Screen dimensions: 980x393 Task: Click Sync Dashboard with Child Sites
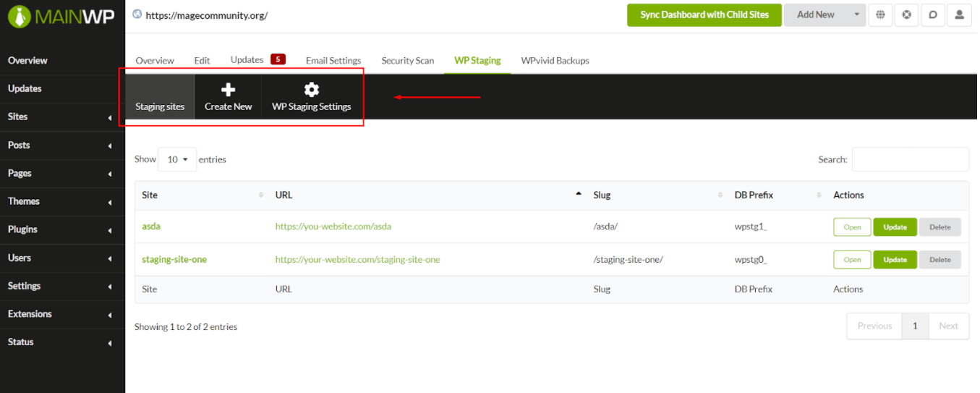click(704, 14)
